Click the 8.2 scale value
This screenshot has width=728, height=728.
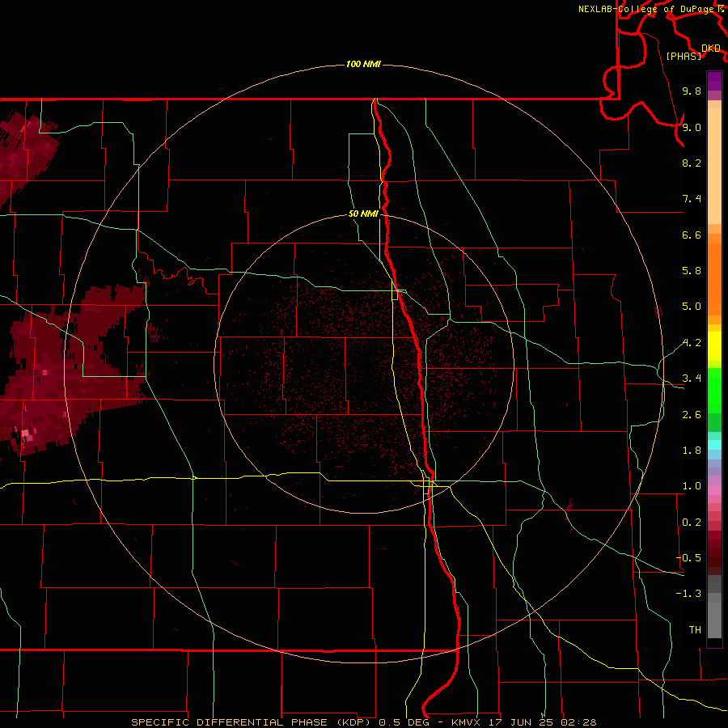(692, 163)
